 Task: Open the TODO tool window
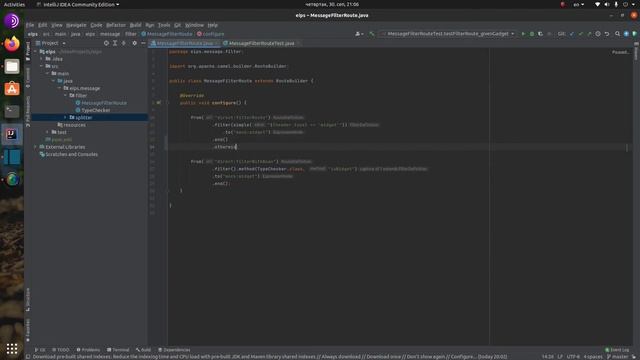click(61, 350)
